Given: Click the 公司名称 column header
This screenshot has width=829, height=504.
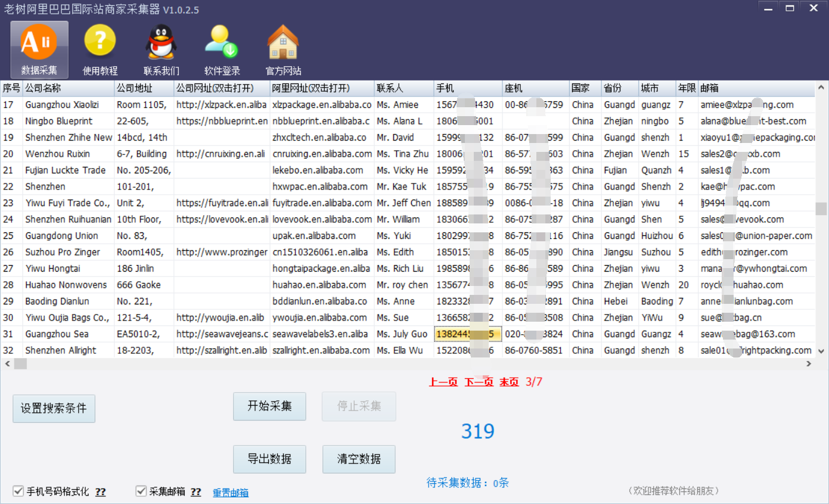Looking at the screenshot, I should click(69, 88).
